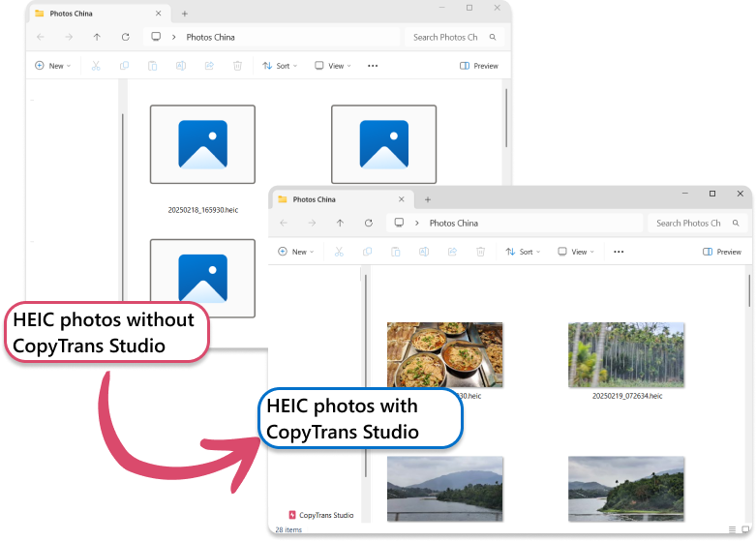
Task: Select generic icon above 20250218_165930.heic
Action: click(202, 144)
